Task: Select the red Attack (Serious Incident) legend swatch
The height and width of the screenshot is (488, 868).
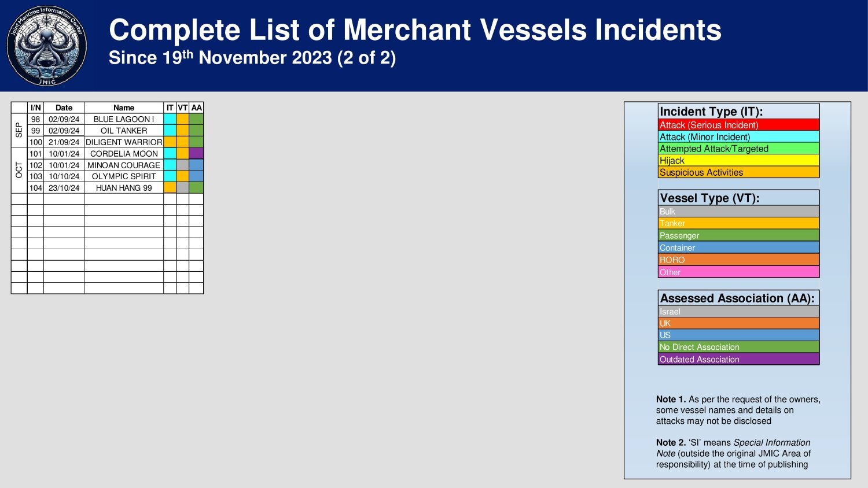Action: click(x=738, y=125)
